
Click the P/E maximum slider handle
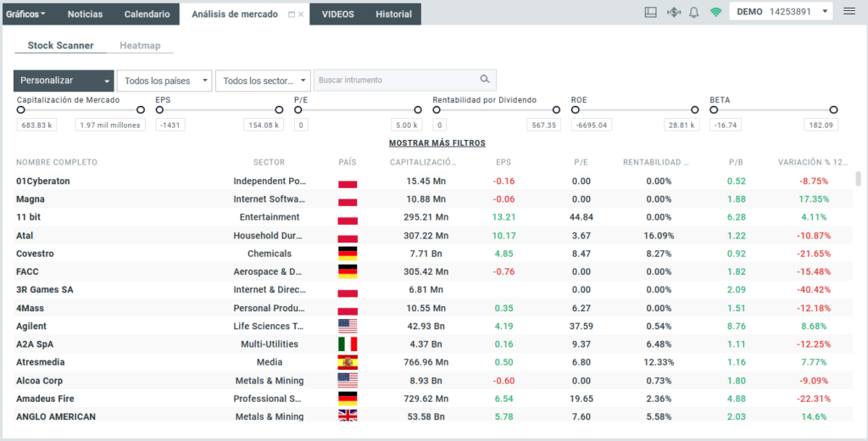coord(418,109)
